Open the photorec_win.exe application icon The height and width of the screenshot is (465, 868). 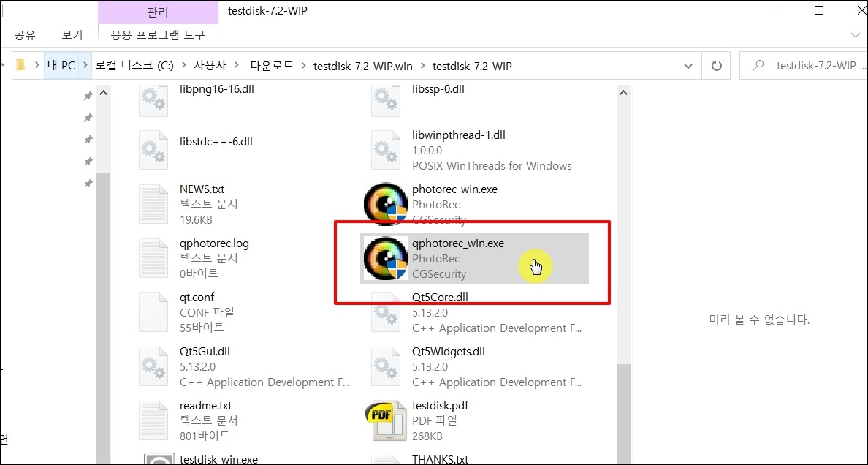pyautogui.click(x=386, y=204)
